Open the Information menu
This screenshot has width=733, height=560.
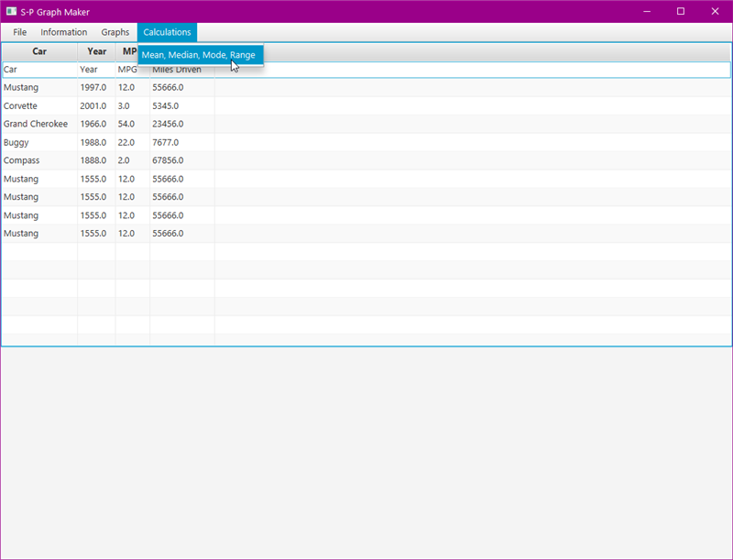(x=63, y=32)
